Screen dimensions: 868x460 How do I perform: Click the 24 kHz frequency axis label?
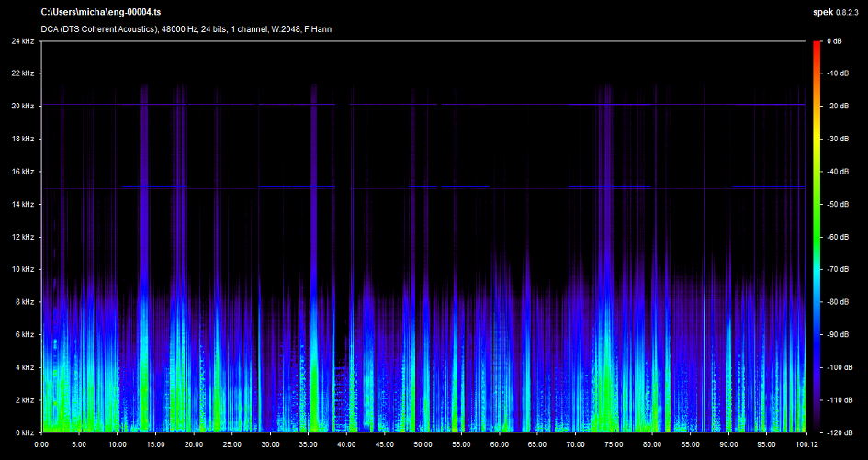[24, 41]
